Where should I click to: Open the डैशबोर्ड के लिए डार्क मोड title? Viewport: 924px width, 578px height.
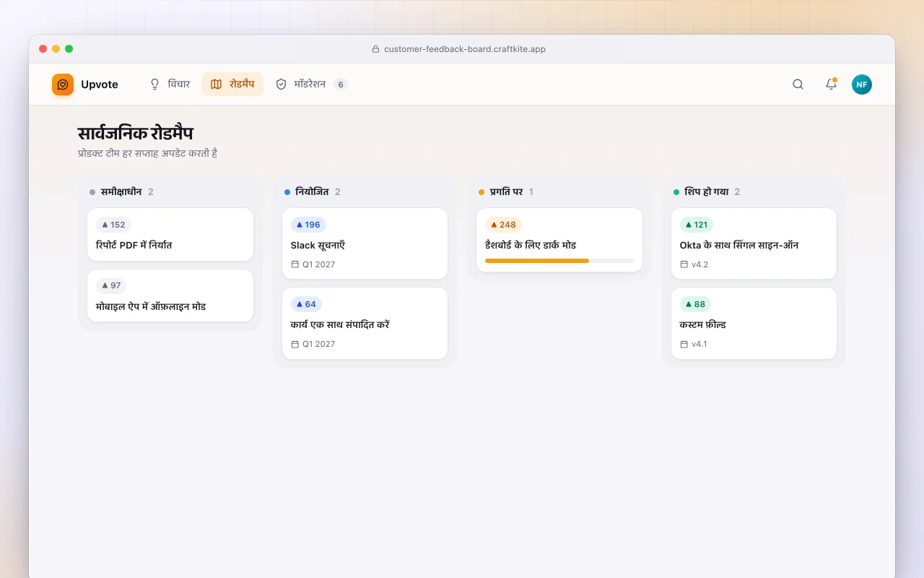click(531, 245)
